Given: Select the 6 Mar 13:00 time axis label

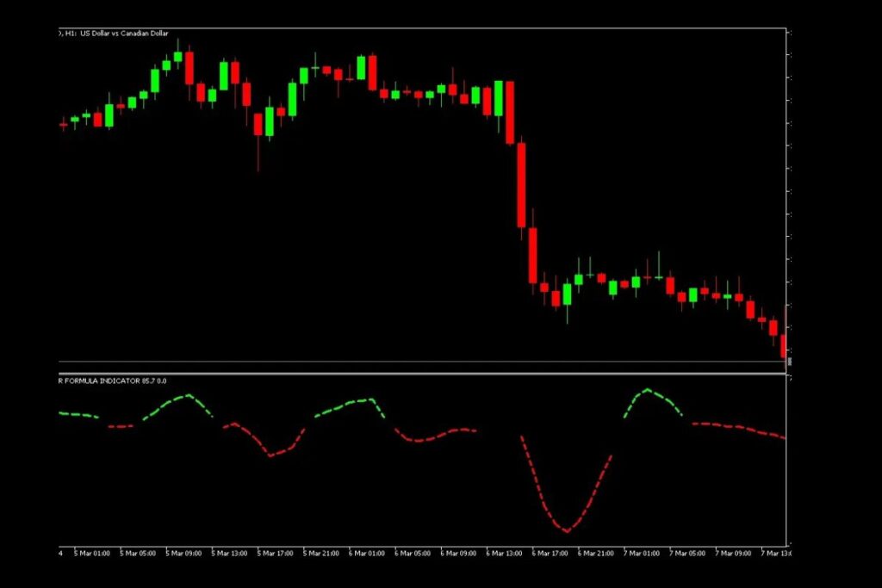Looking at the screenshot, I should (504, 553).
